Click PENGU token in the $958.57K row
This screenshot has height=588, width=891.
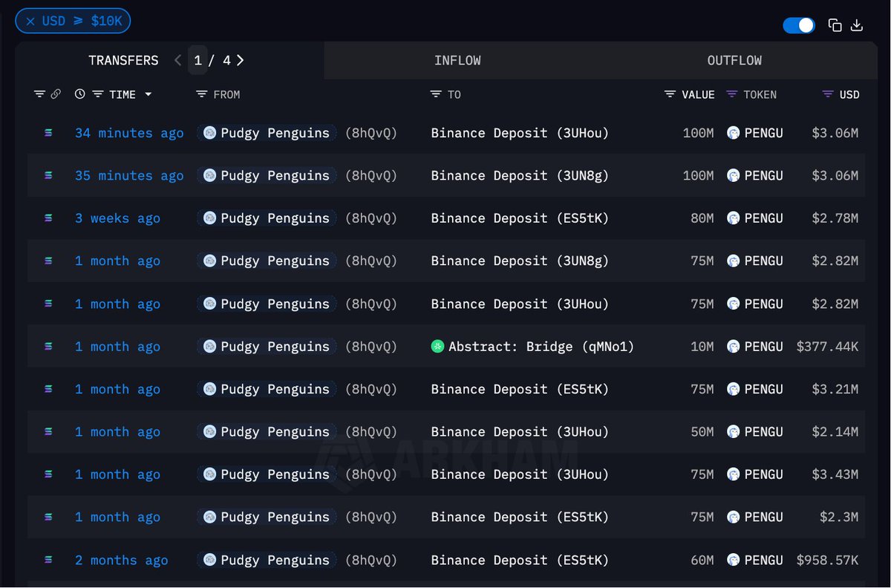755,560
